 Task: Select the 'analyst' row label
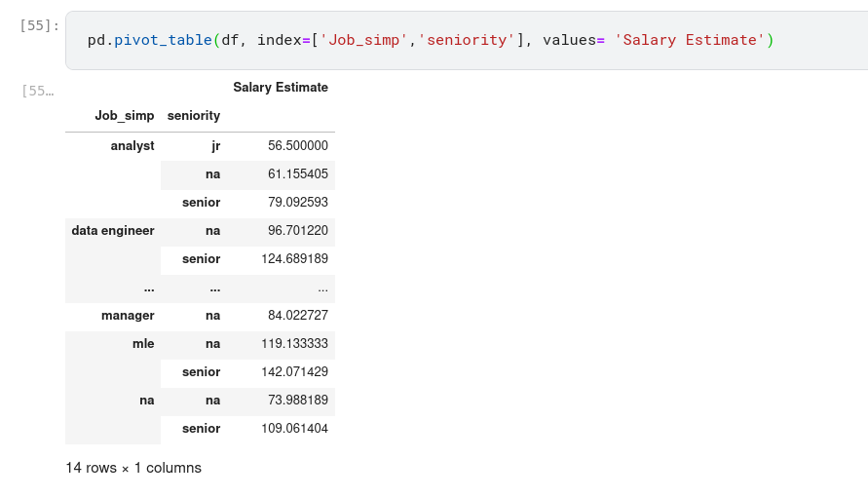pyautogui.click(x=132, y=146)
